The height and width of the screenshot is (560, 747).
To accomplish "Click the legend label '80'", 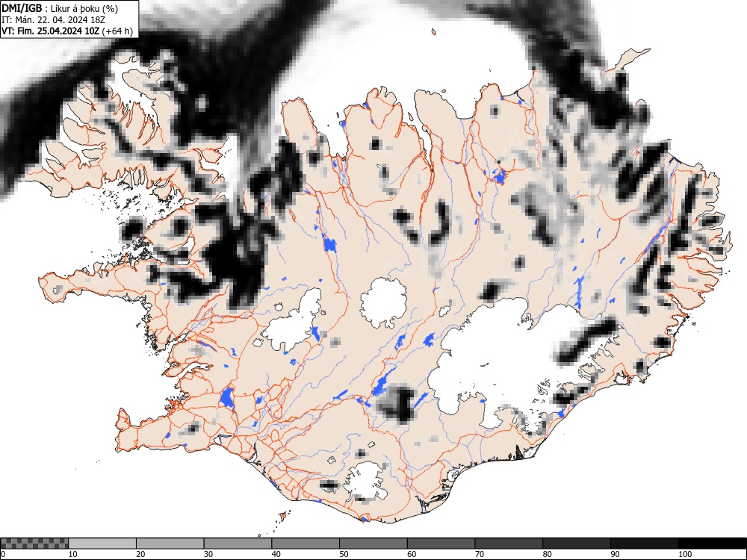I will (x=547, y=554).
